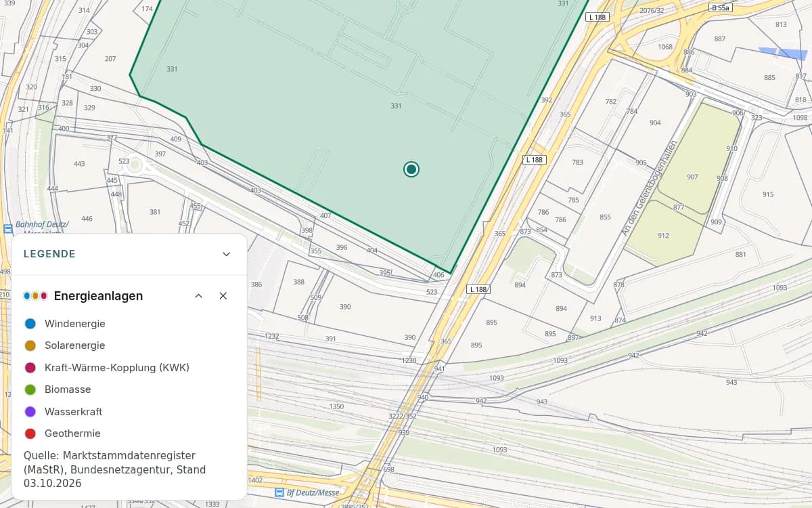The image size is (812, 508).
Task: Click the B 55a road shield
Action: tap(720, 7)
